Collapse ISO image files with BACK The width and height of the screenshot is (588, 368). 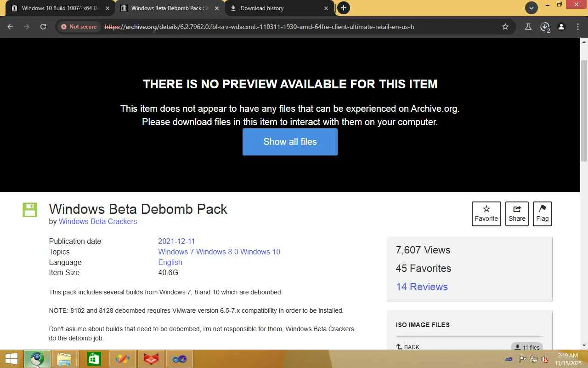click(407, 347)
